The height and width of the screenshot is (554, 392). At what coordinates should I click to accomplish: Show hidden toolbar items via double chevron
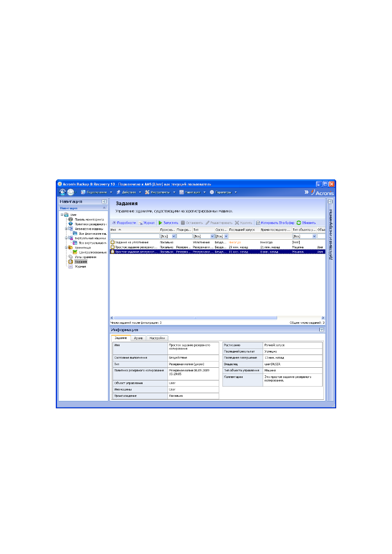click(306, 192)
